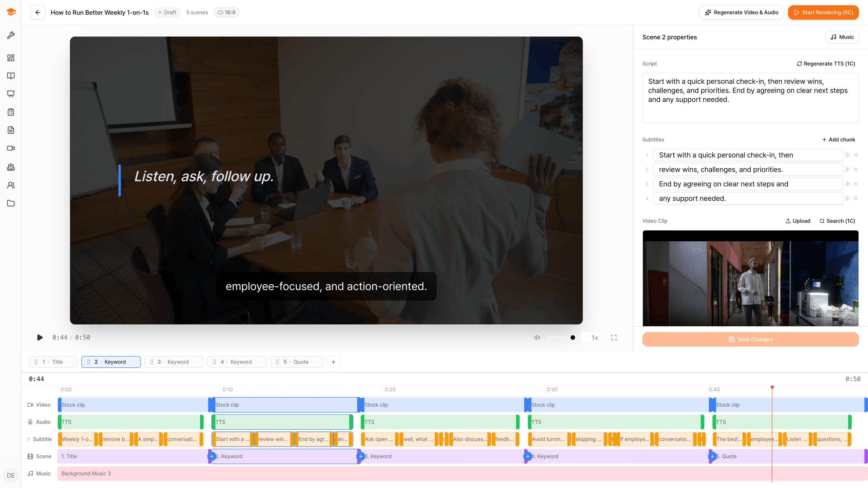Image resolution: width=868 pixels, height=488 pixels.
Task: Click the 0:20 mark on timeline ruler
Action: 390,390
